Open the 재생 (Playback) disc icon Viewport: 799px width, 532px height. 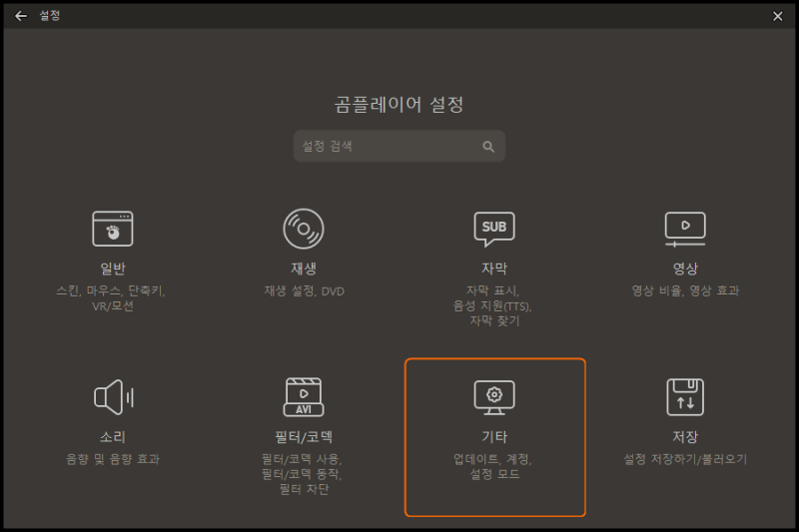[x=304, y=229]
